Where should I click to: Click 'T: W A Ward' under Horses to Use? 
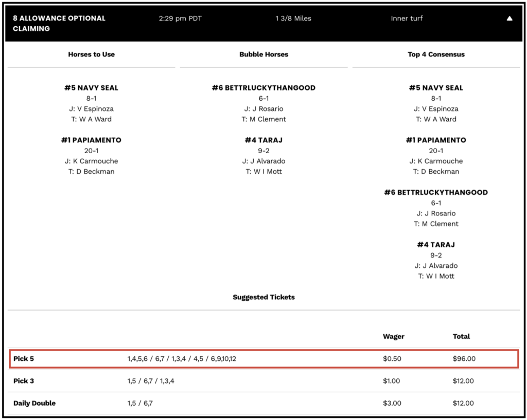coord(92,119)
